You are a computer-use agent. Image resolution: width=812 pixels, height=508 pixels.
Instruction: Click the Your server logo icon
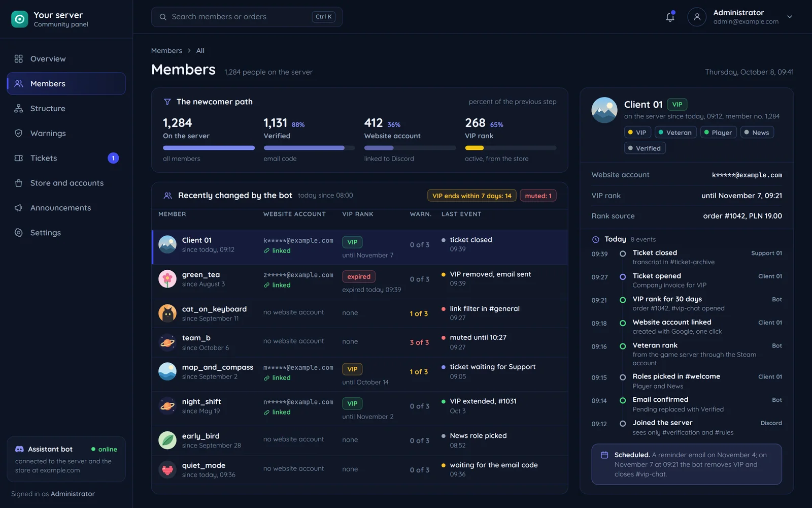(x=19, y=19)
